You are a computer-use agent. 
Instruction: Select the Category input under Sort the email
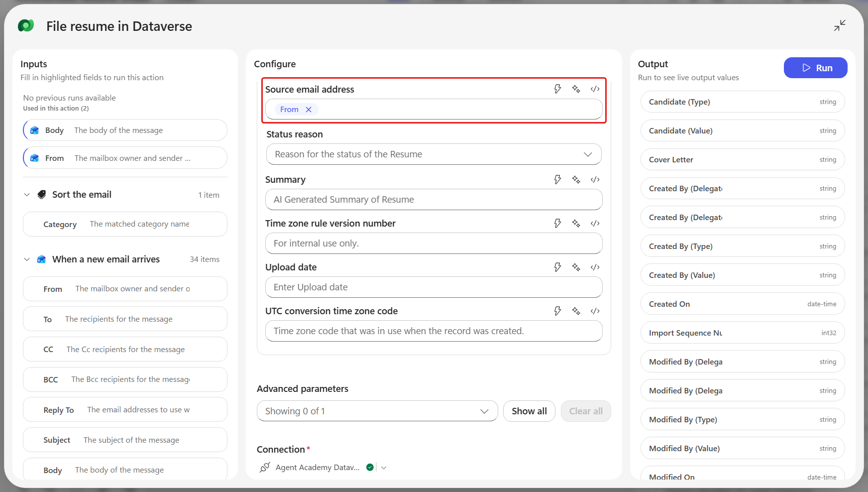pyautogui.click(x=125, y=224)
